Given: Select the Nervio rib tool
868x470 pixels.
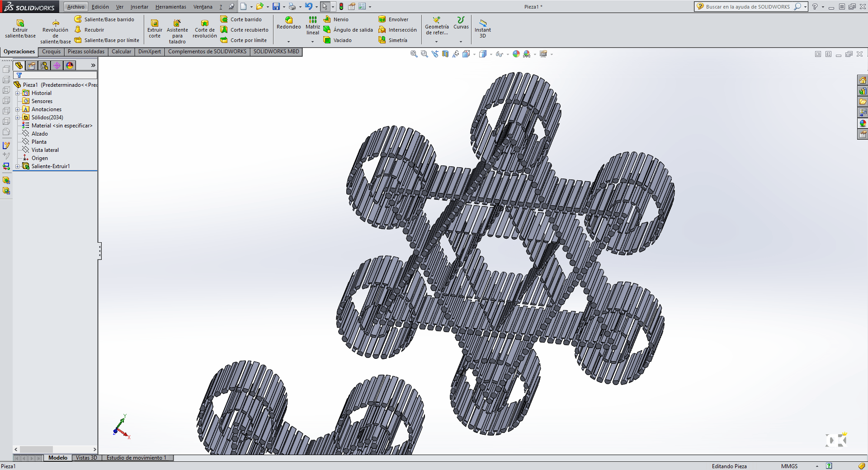Looking at the screenshot, I should 336,19.
